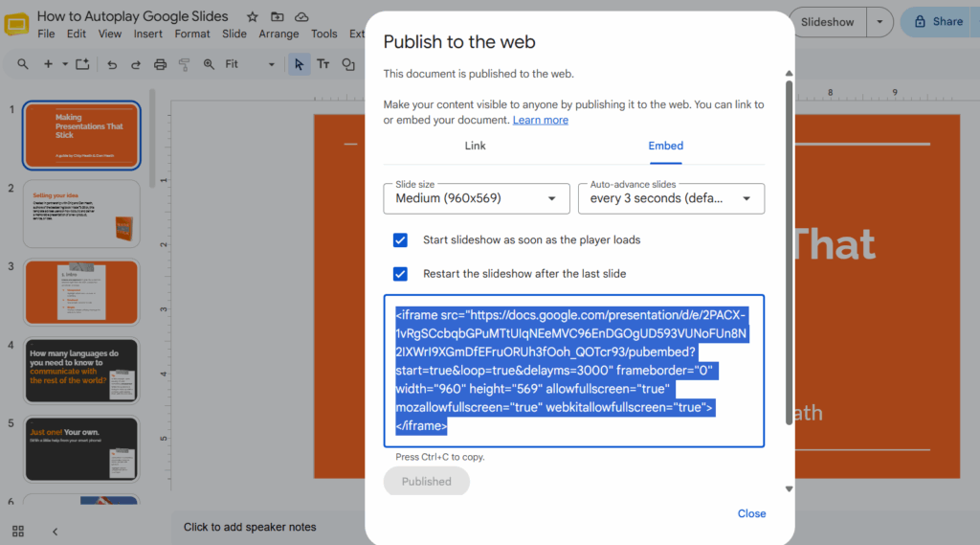This screenshot has height=545, width=980.
Task: Open the Auto-advance slides dropdown
Action: click(x=671, y=198)
